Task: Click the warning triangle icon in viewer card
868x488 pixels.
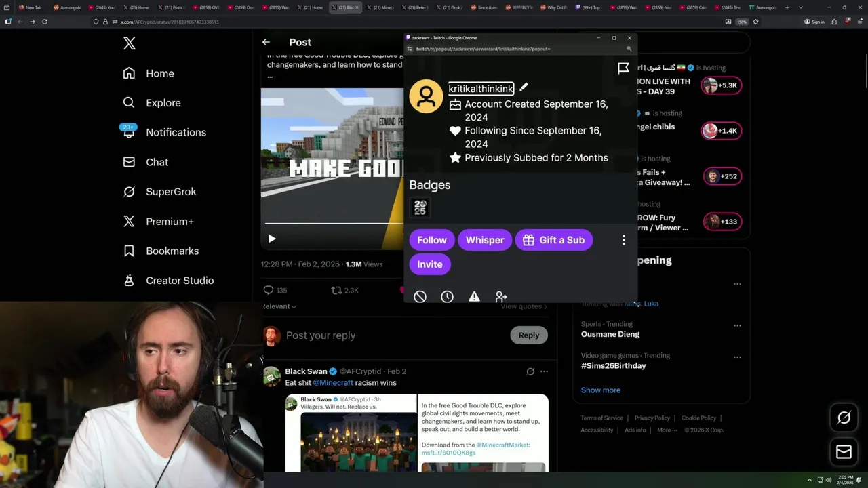Action: coord(474,297)
